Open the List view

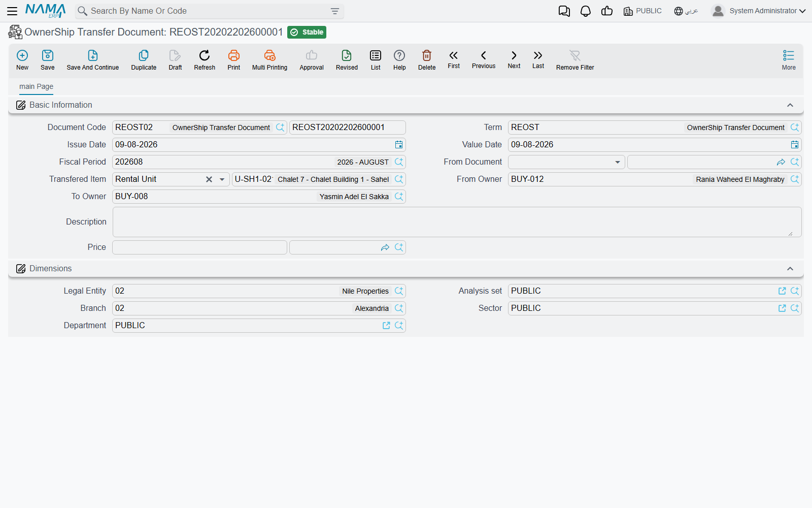[376, 60]
